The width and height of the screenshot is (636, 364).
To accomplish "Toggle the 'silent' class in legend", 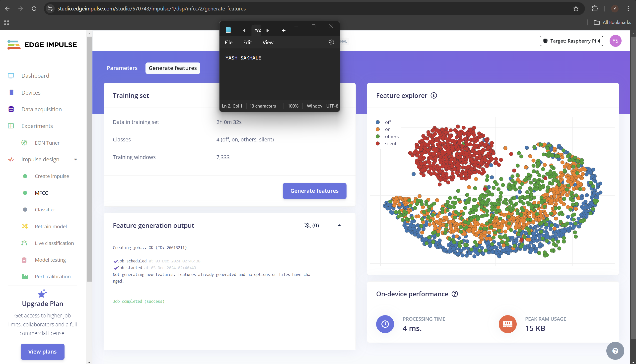I will tap(390, 143).
